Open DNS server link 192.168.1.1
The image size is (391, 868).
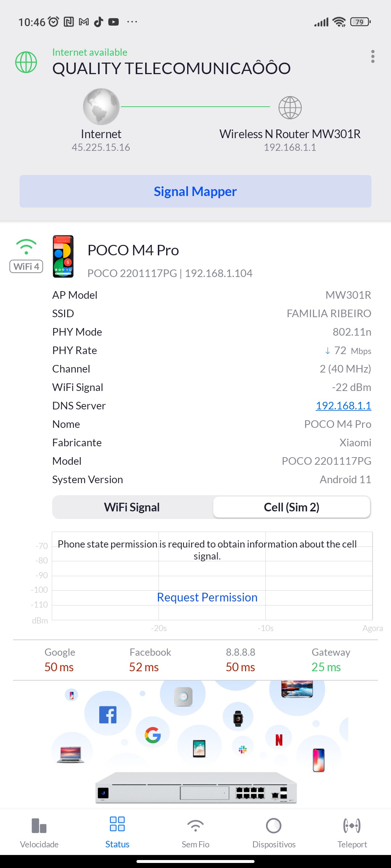click(343, 406)
